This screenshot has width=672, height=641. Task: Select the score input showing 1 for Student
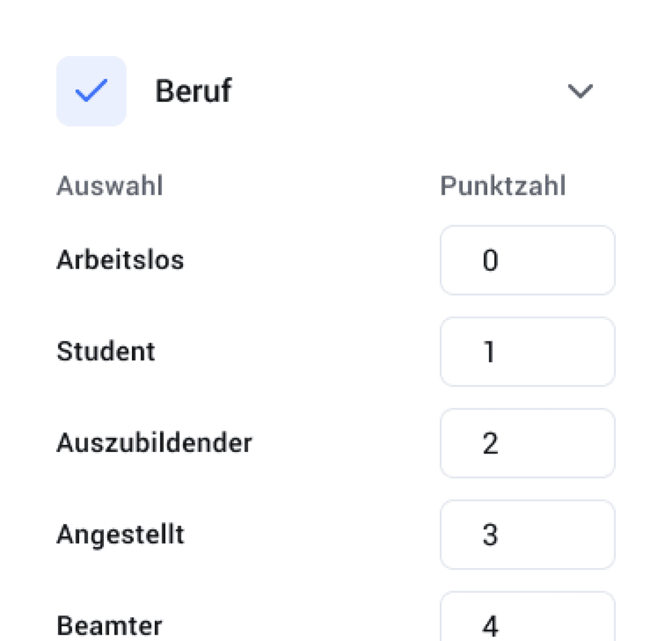[527, 352]
